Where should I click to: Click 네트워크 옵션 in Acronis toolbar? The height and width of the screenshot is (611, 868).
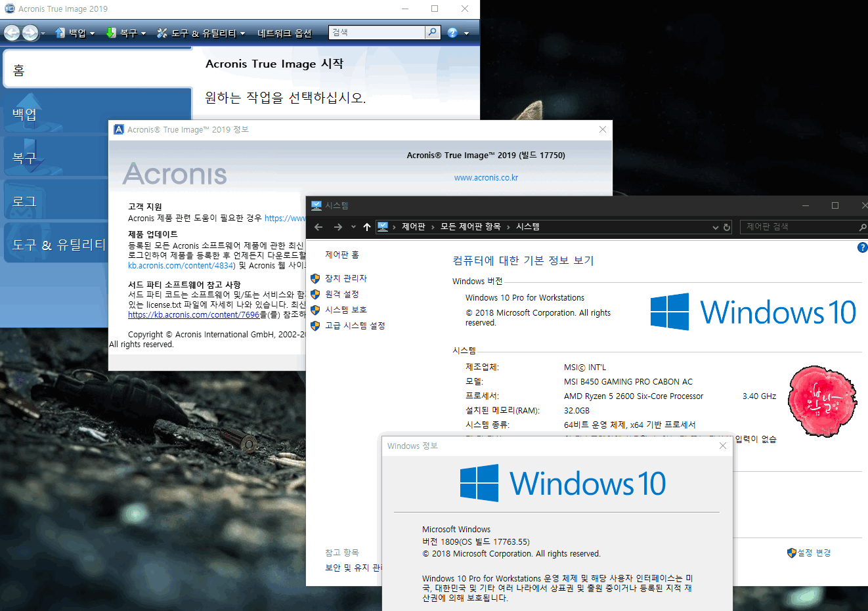point(285,33)
